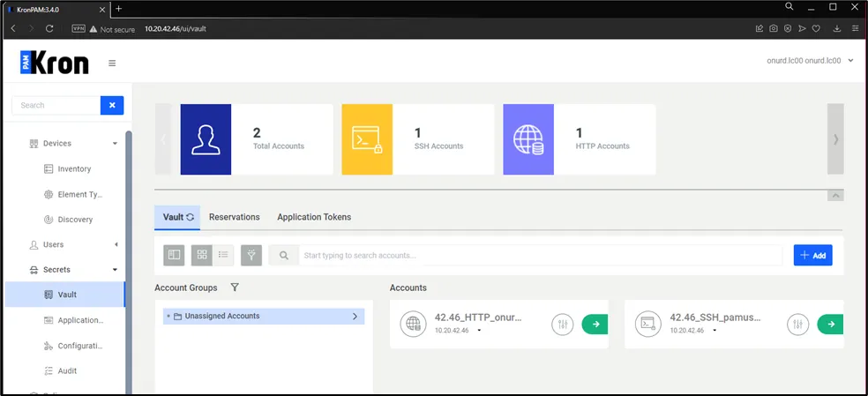Switch to the Reservations tab
This screenshot has width=868, height=396.
pyautogui.click(x=234, y=217)
